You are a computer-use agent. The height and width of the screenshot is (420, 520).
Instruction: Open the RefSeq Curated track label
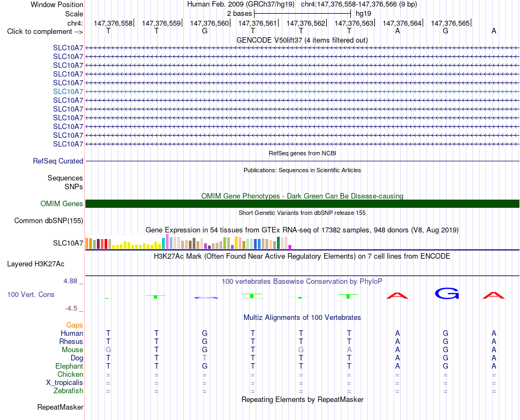(58, 161)
